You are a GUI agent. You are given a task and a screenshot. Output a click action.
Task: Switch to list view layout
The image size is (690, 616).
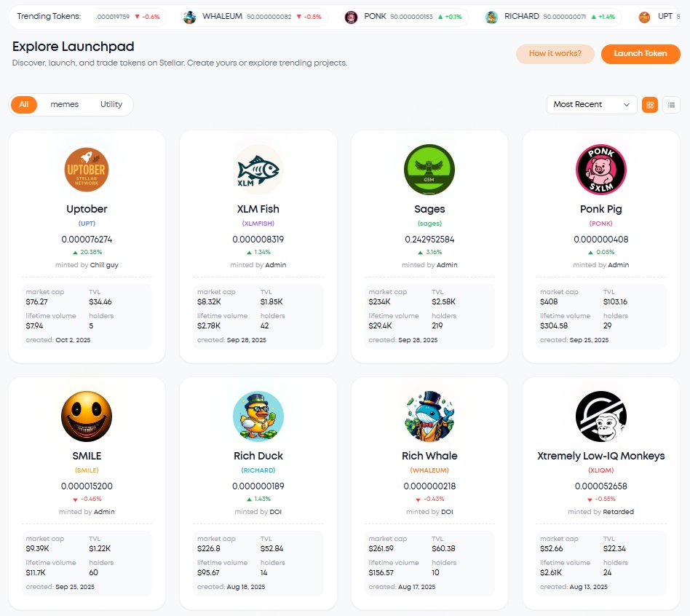click(x=671, y=104)
